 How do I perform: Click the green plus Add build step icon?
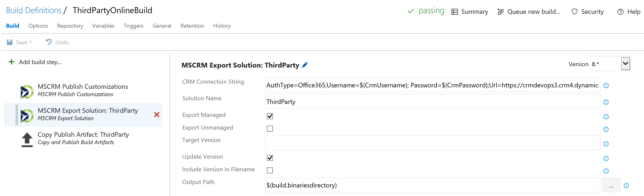click(11, 62)
